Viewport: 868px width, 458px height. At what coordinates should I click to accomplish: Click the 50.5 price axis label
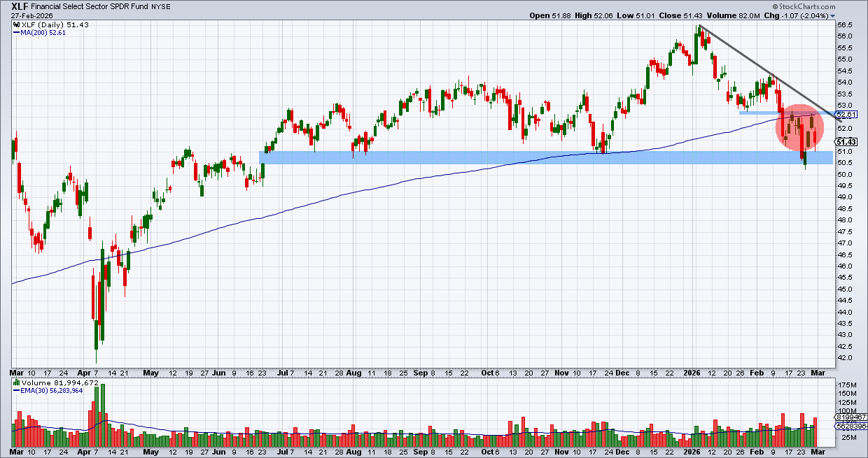[844, 162]
